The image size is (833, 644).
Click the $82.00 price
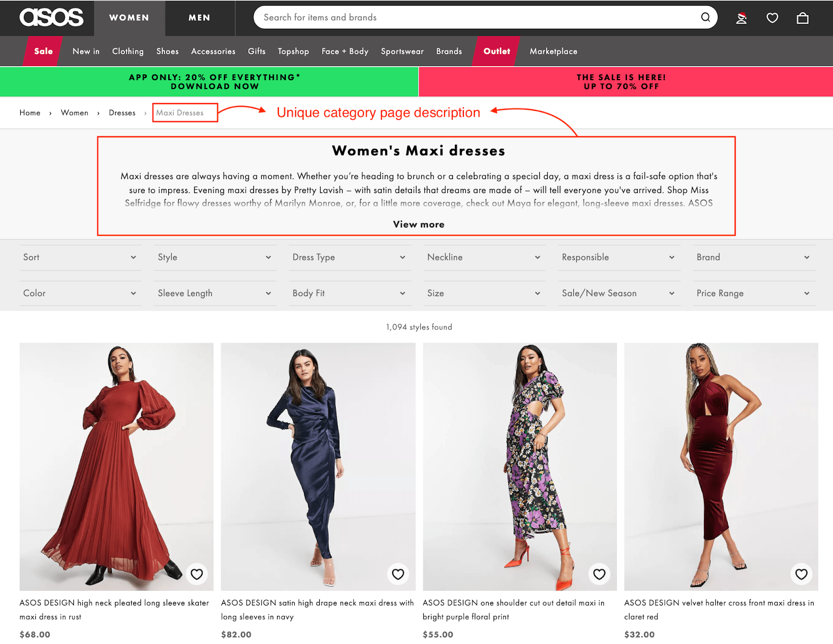point(236,635)
